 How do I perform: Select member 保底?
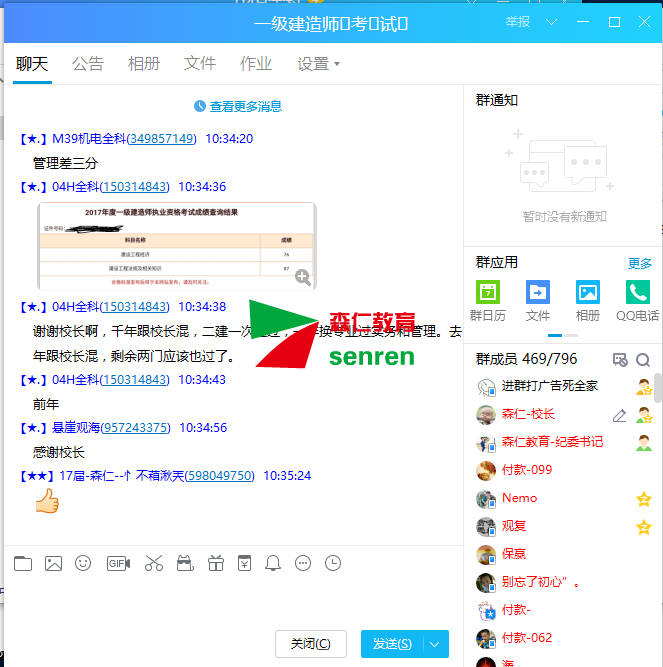(514, 554)
